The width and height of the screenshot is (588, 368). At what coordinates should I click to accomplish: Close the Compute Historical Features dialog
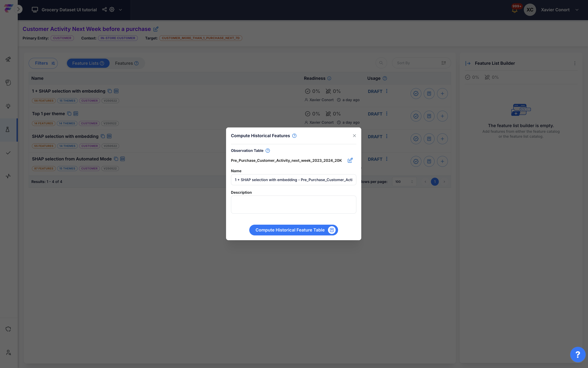[354, 136]
